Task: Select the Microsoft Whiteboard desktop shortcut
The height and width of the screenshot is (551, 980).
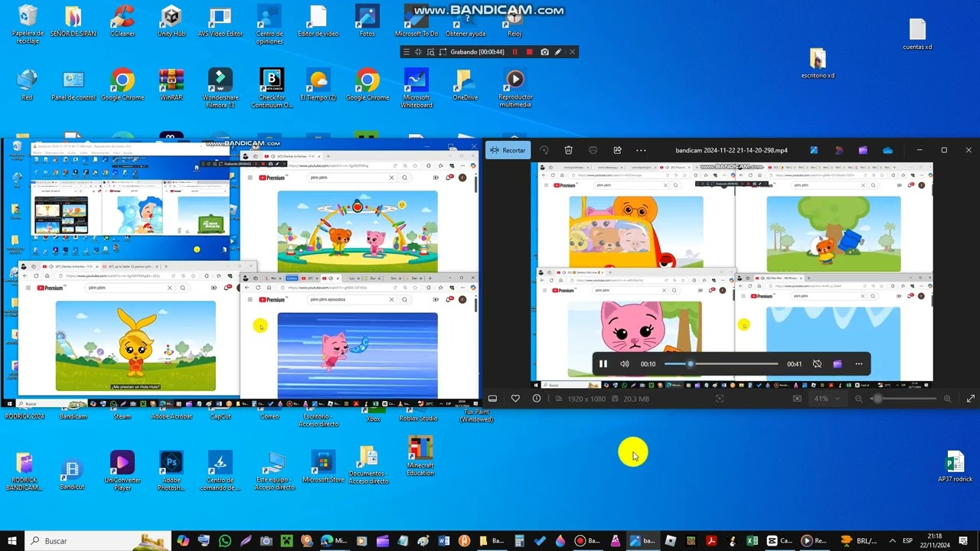Action: (x=416, y=88)
